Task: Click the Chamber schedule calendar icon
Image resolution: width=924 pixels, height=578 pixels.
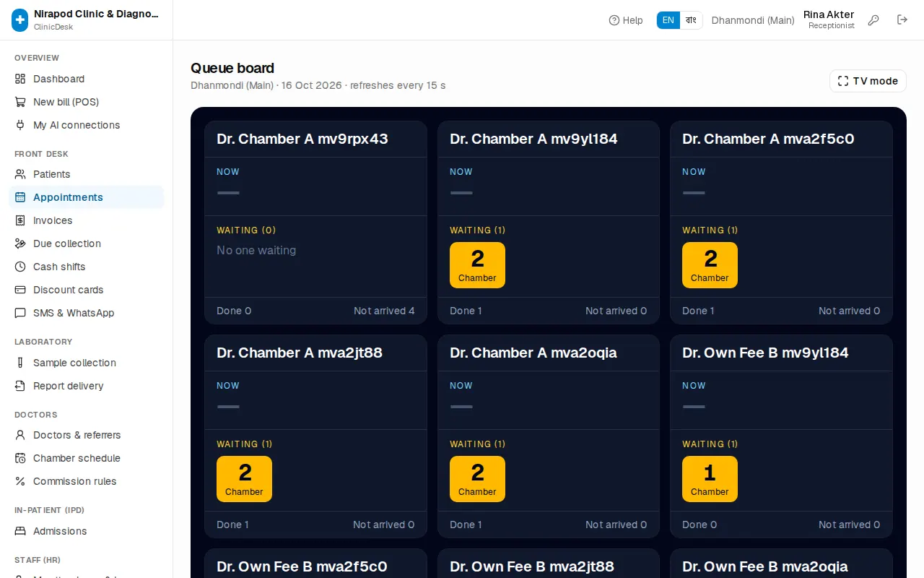Action: click(20, 458)
